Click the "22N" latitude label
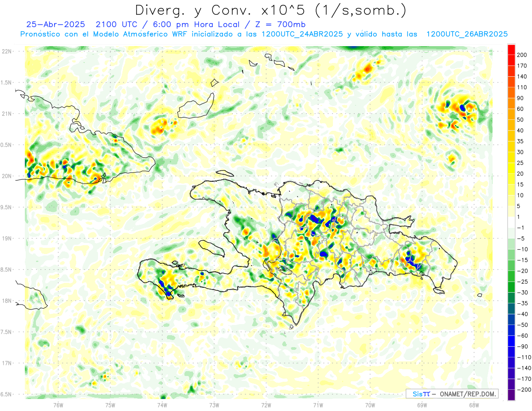This screenshot has height=411, width=532. 7,51
